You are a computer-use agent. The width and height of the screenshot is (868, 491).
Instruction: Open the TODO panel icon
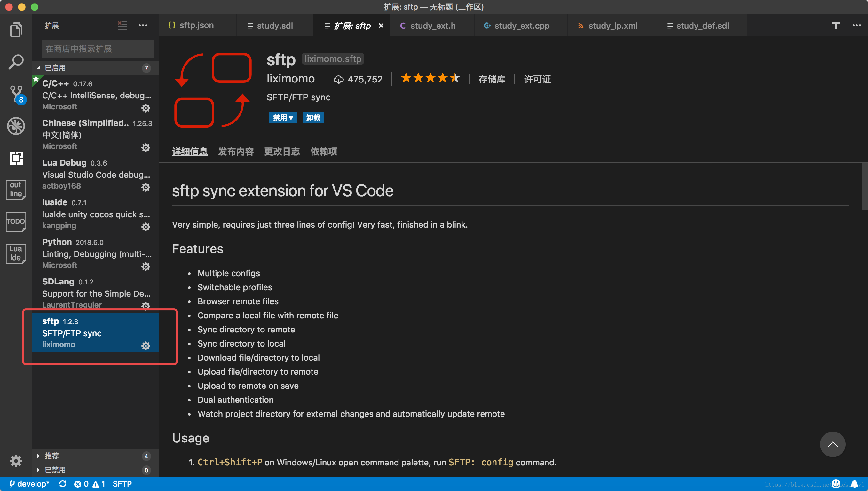(x=16, y=221)
